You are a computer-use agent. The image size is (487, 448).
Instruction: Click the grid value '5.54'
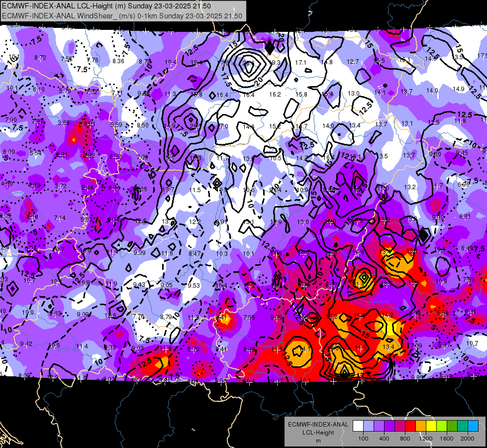click(x=36, y=153)
